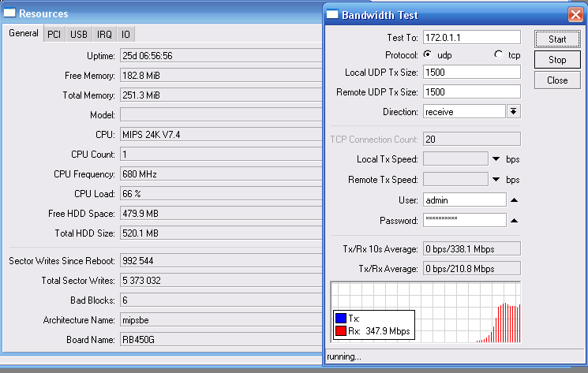Open the USB tab
The width and height of the screenshot is (588, 373).
click(79, 34)
